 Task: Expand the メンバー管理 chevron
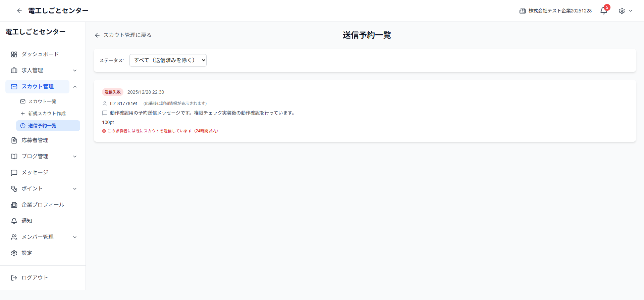pyautogui.click(x=75, y=237)
